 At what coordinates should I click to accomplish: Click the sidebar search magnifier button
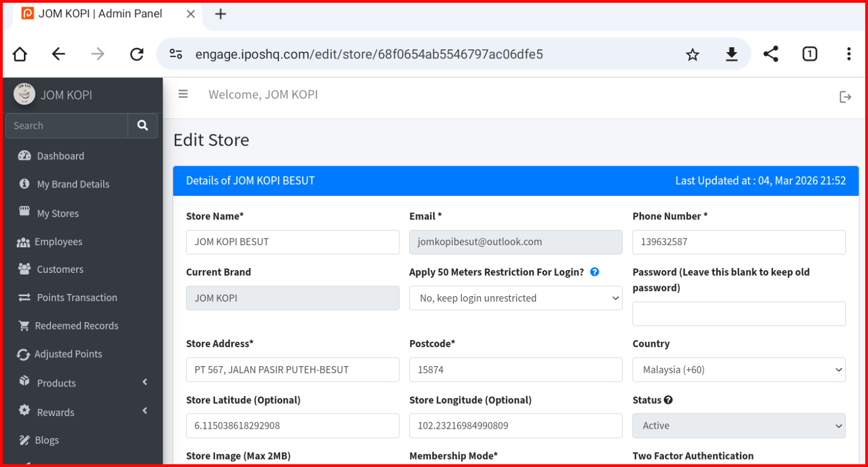143,126
